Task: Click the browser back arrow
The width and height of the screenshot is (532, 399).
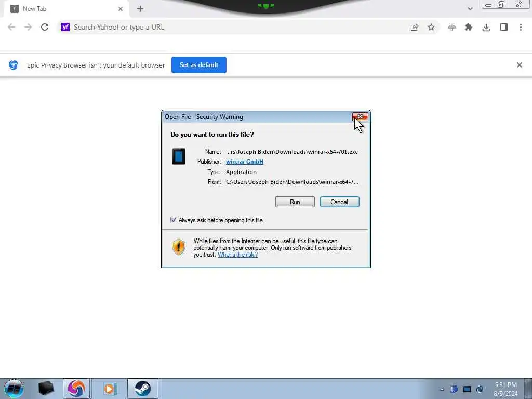Action: pyautogui.click(x=11, y=27)
